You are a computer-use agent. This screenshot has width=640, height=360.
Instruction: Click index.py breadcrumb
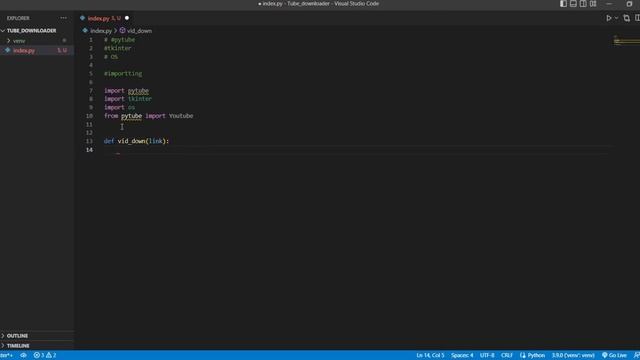pyautogui.click(x=101, y=31)
